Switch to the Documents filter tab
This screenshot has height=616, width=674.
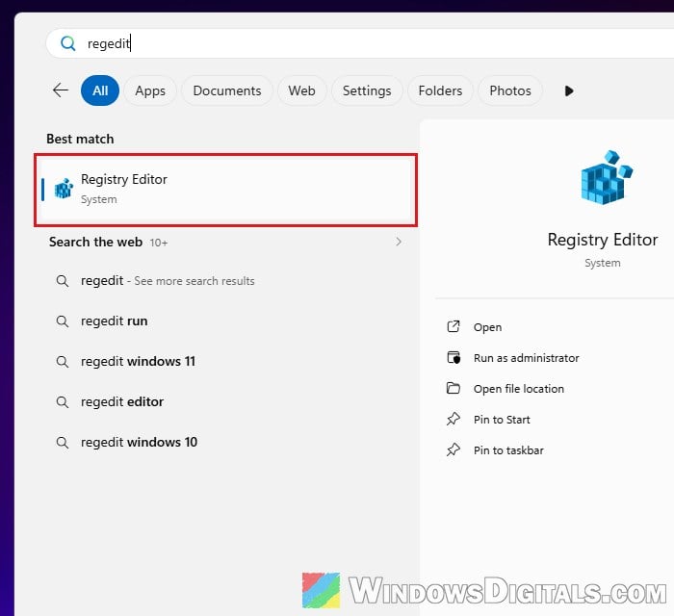227,90
